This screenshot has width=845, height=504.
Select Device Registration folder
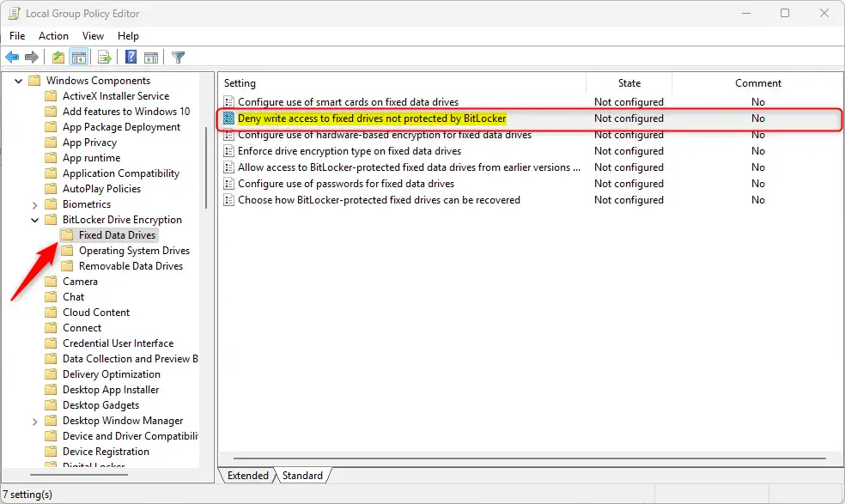106,452
